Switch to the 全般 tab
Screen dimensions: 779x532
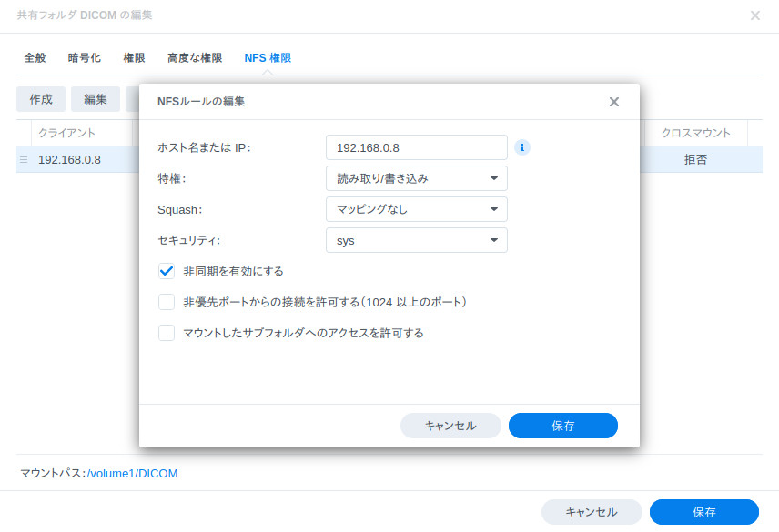pos(35,58)
